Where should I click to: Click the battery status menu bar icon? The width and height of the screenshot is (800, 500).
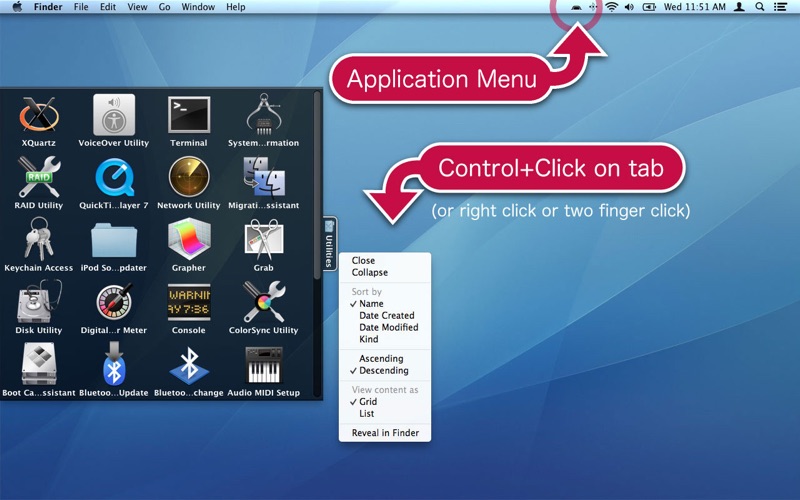[649, 7]
